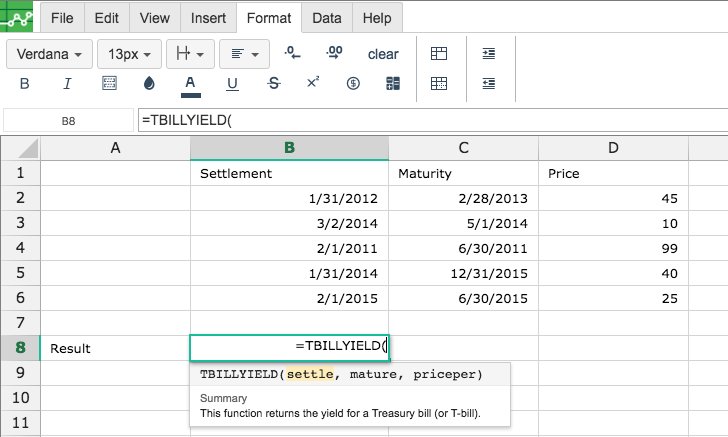Image resolution: width=728 pixels, height=437 pixels.
Task: Pick the text color with underline swatch
Action: point(190,84)
